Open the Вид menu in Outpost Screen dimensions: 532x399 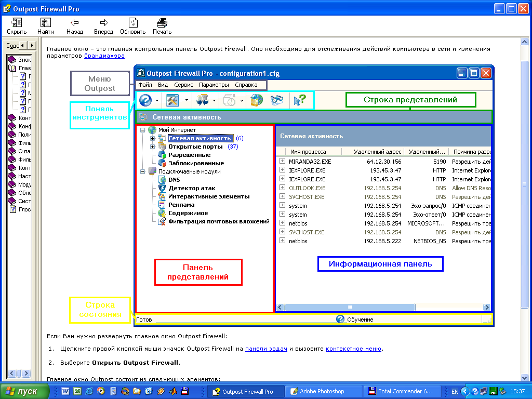coord(163,85)
